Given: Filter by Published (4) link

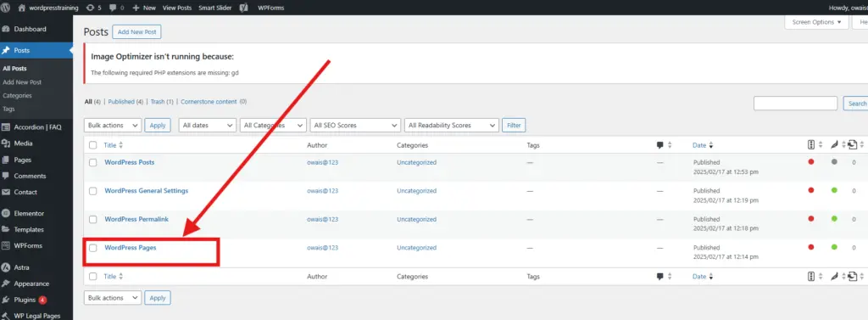Looking at the screenshot, I should tap(125, 102).
